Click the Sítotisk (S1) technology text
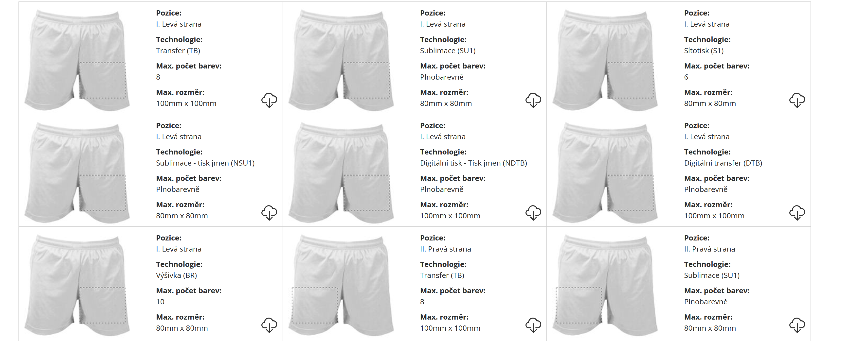Screen dimensions: 868x341 [704, 51]
